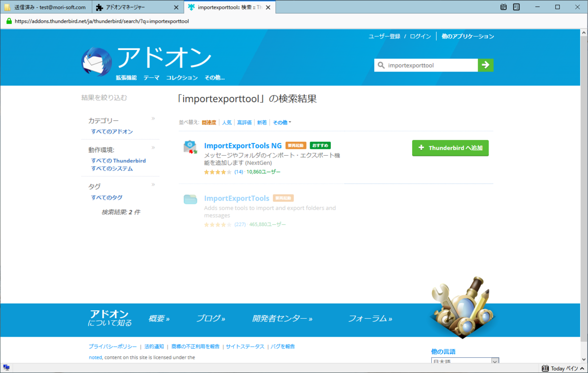
Task: Open サイトステータス link
Action: pyautogui.click(x=245, y=347)
